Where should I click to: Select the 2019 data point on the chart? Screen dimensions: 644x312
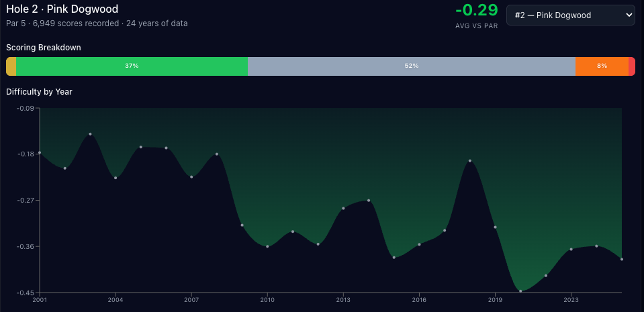click(495, 227)
